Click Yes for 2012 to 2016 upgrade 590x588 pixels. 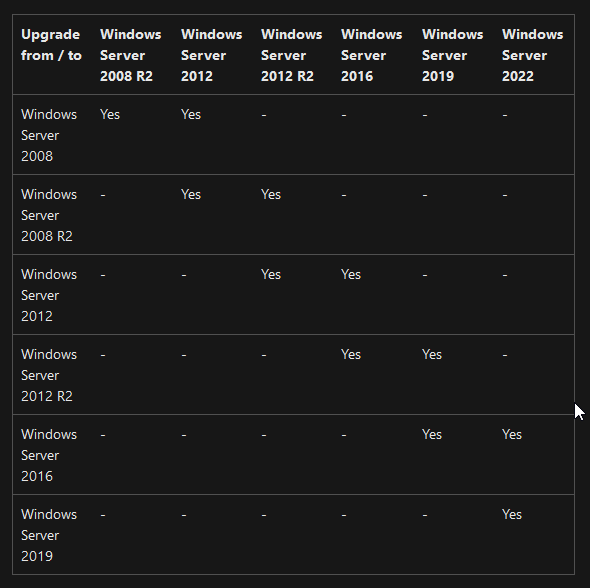pos(351,275)
